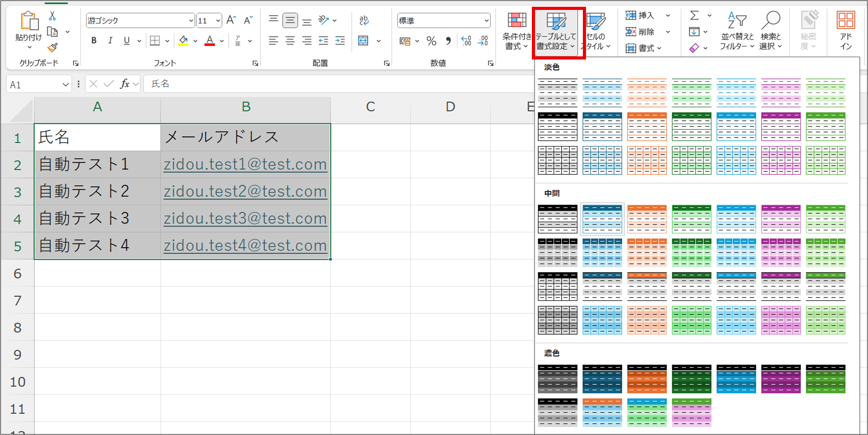Toggle underline formatting
Screen dimensions: 868x435
(x=127, y=41)
